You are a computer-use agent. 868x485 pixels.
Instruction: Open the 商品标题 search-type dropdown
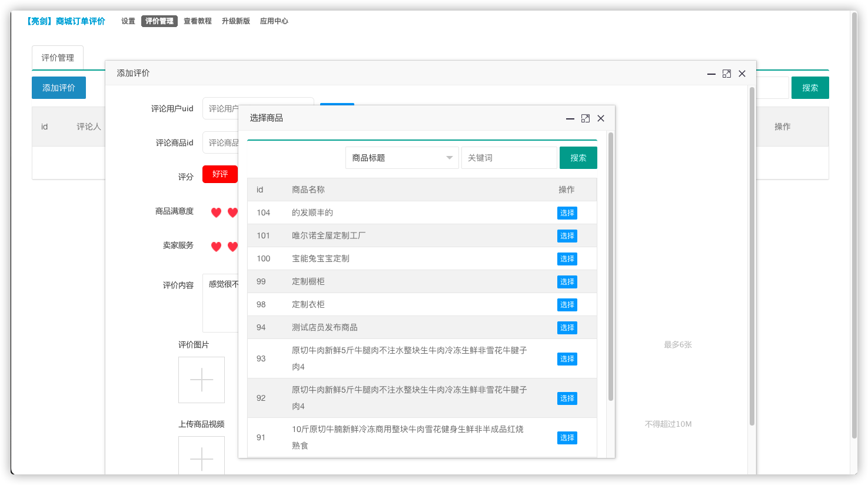[x=402, y=158]
